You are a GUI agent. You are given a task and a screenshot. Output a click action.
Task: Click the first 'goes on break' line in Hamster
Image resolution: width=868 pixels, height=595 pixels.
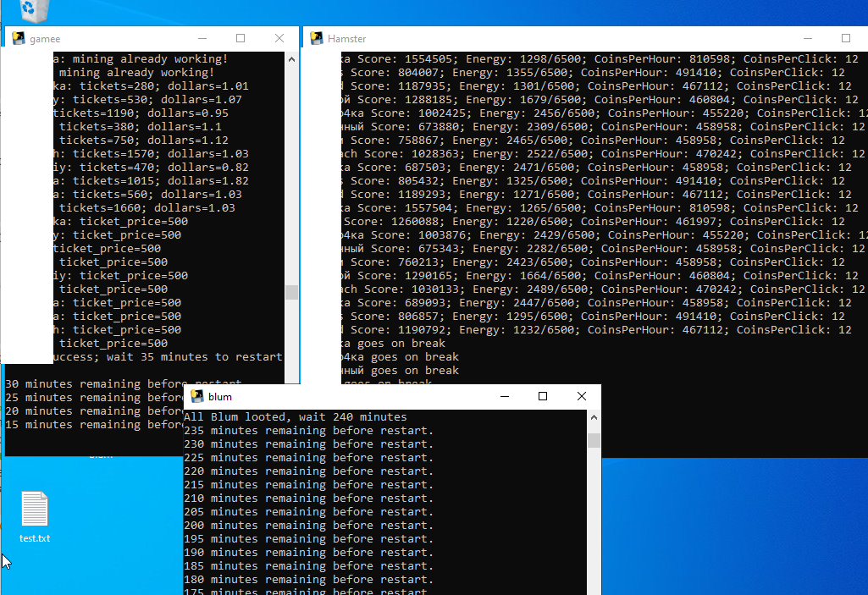394,343
